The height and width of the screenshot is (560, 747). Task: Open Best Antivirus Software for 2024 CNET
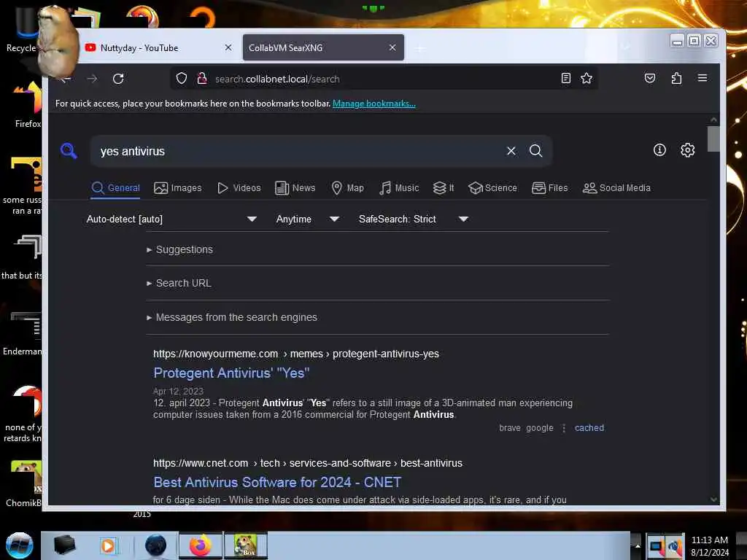[x=277, y=483]
